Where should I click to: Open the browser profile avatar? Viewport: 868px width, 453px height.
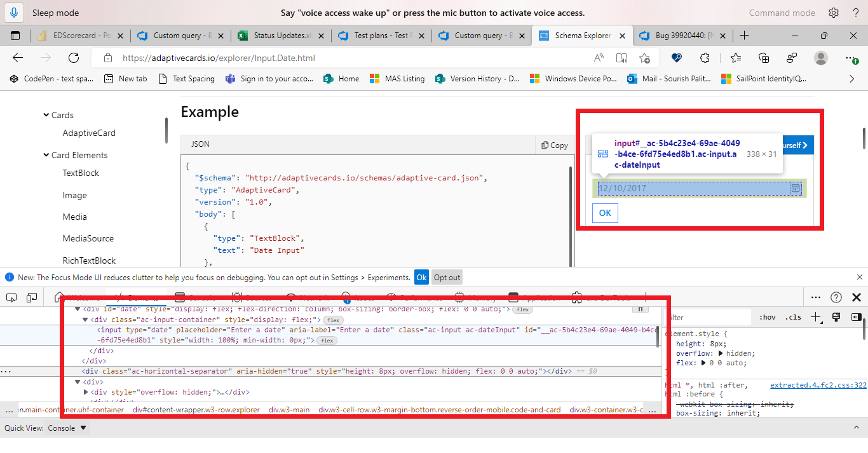click(x=821, y=58)
